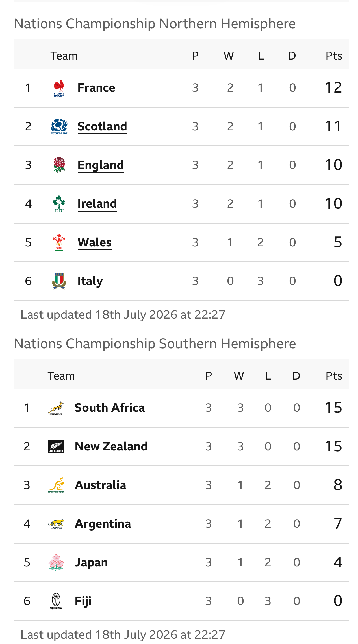Click the Los Pumas jaguar logo
This screenshot has width=358, height=644.
pyautogui.click(x=56, y=524)
